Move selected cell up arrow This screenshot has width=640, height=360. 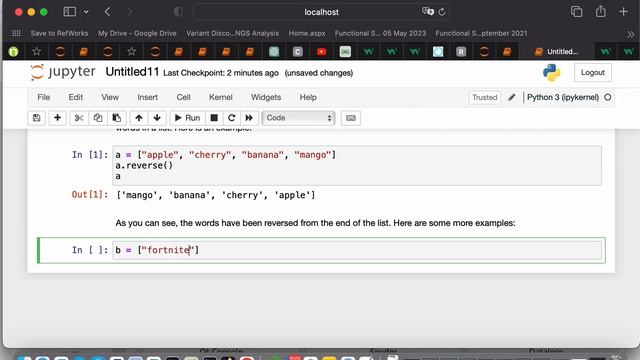click(139, 118)
